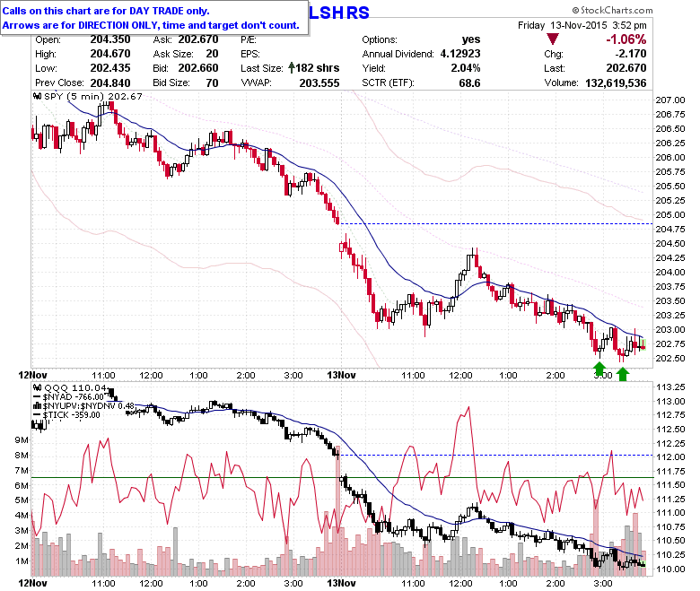Open the StockCharts.com copyright link

pos(612,10)
